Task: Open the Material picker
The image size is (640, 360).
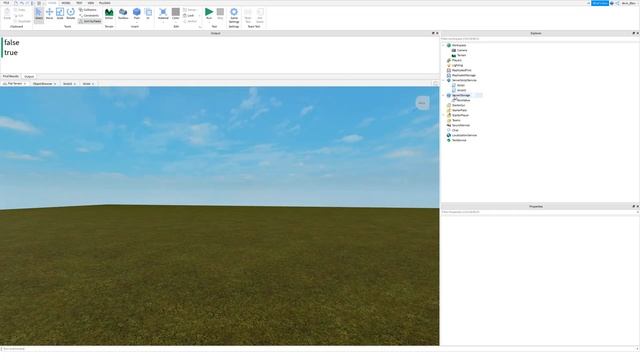Action: (x=163, y=14)
